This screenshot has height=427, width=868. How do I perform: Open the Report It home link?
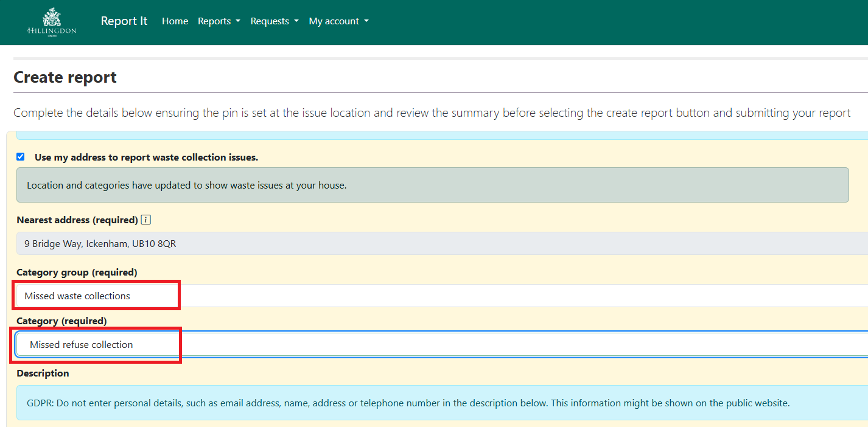(x=124, y=21)
